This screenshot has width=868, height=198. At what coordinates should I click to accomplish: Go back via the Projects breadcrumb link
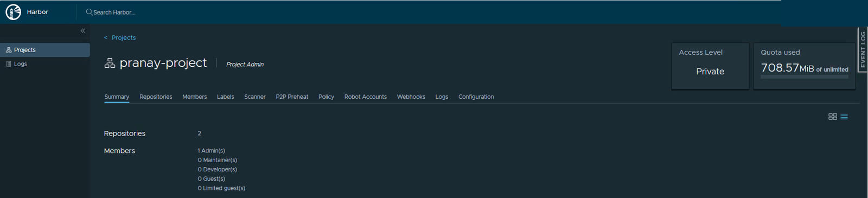click(124, 38)
